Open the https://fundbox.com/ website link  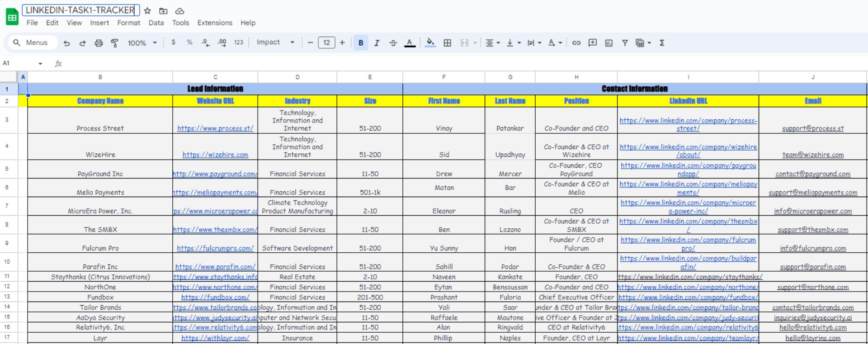tap(215, 297)
